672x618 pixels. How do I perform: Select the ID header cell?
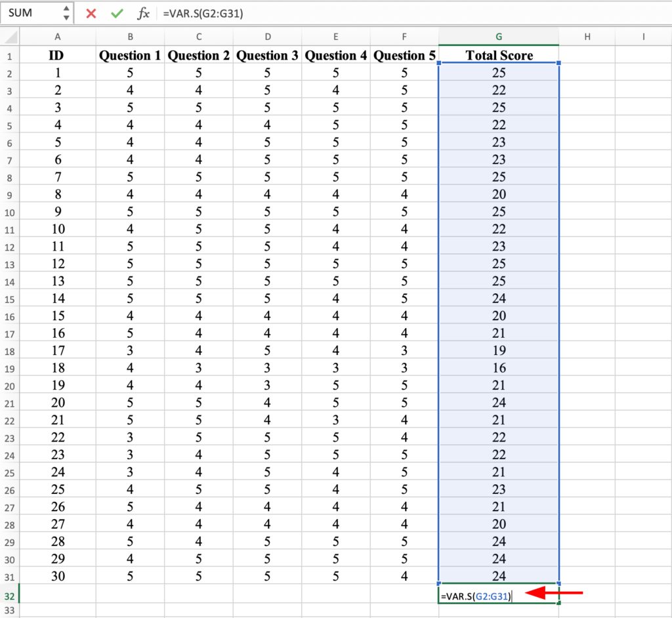[x=57, y=56]
